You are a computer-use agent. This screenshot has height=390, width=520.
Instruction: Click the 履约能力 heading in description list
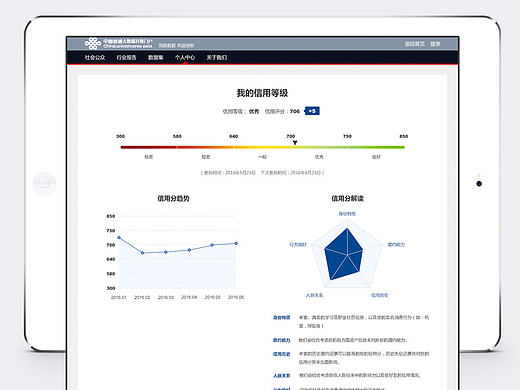tap(282, 340)
